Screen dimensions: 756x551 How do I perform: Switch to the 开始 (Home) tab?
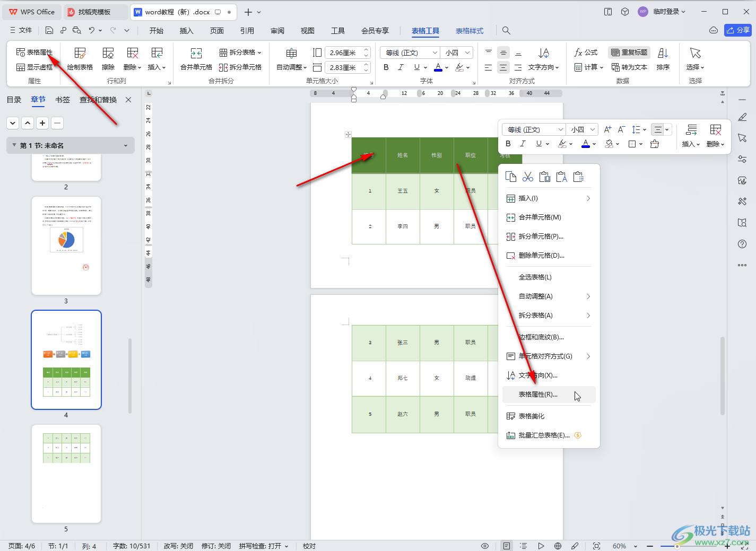click(157, 31)
